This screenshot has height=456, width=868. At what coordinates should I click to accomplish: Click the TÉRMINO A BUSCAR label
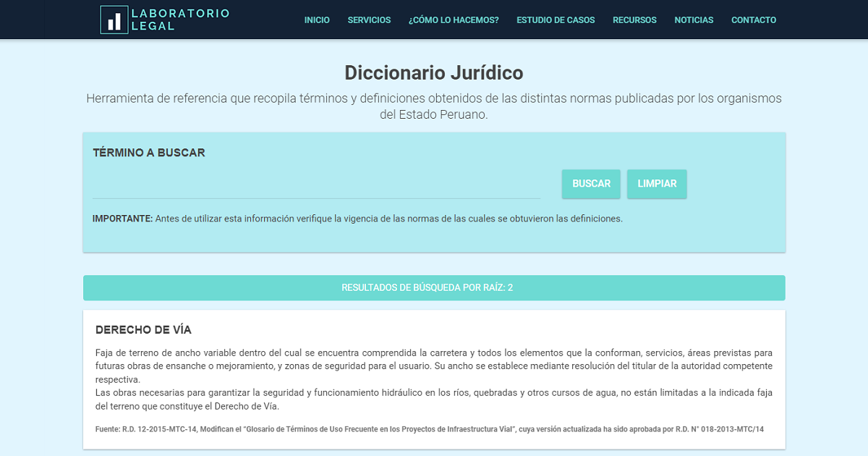[149, 153]
